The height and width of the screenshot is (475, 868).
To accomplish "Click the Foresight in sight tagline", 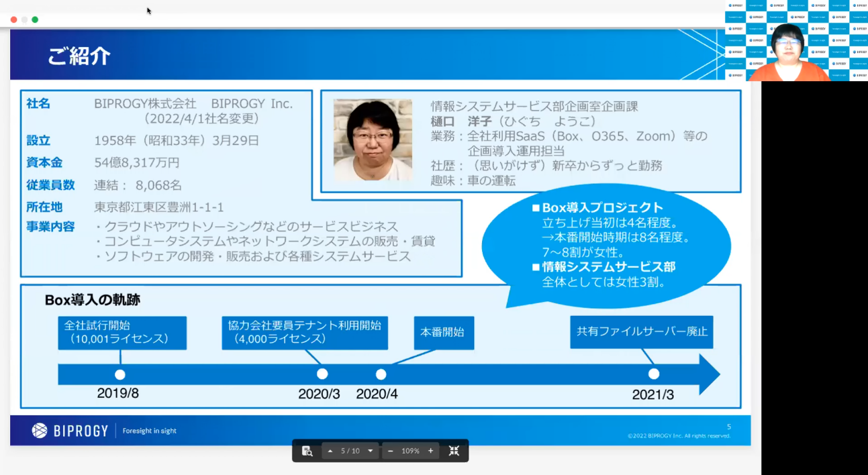I will tap(150, 431).
